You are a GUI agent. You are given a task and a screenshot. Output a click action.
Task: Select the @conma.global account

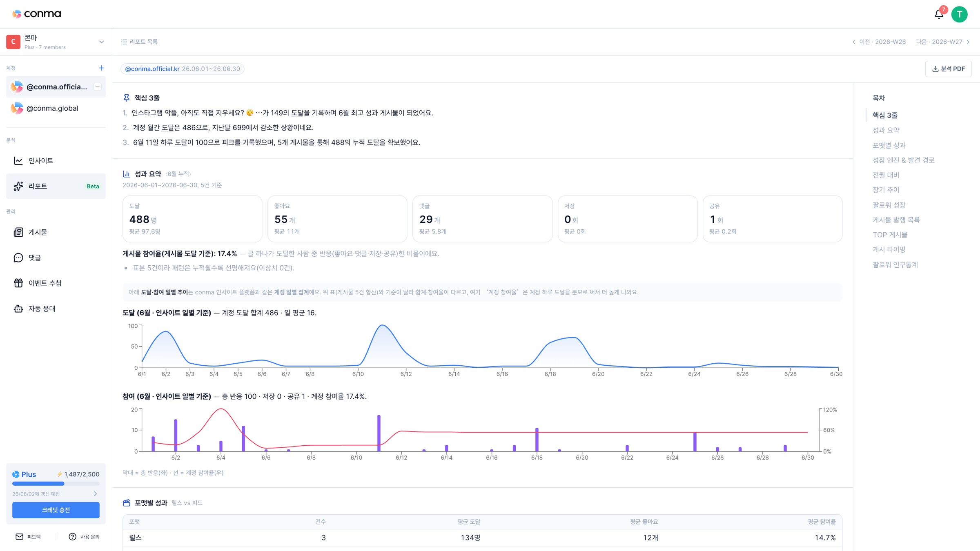56,108
